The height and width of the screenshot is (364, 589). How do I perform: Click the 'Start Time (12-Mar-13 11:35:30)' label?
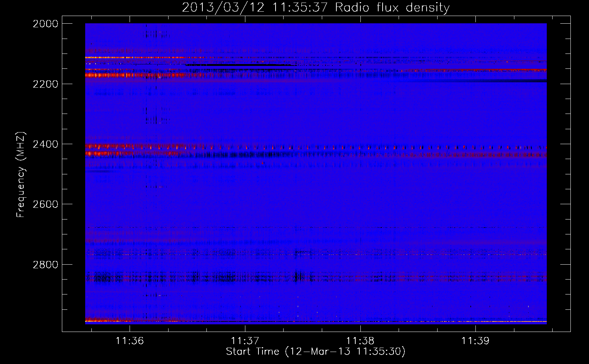point(316,352)
